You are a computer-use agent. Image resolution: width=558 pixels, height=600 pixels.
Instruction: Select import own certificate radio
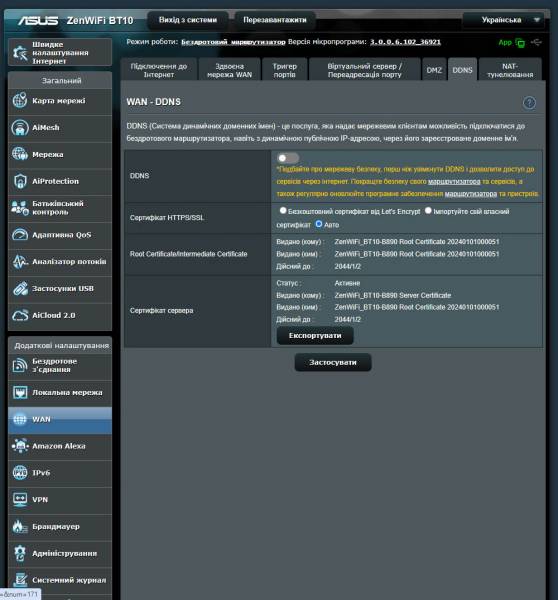428,210
